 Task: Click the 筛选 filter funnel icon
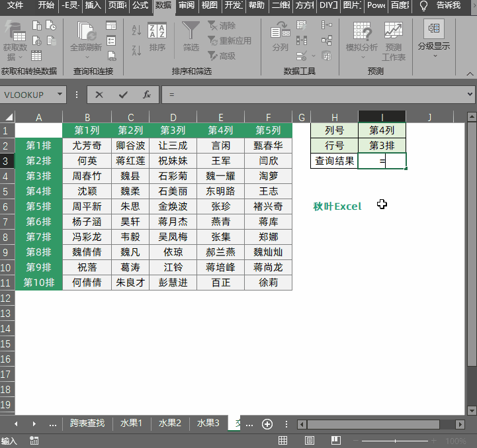191,36
